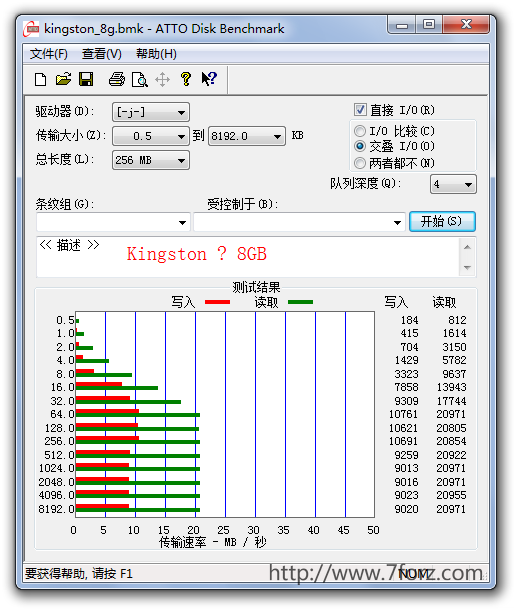514x609 pixels.
Task: Toggle the 直接 I/O checkbox
Action: 360,110
